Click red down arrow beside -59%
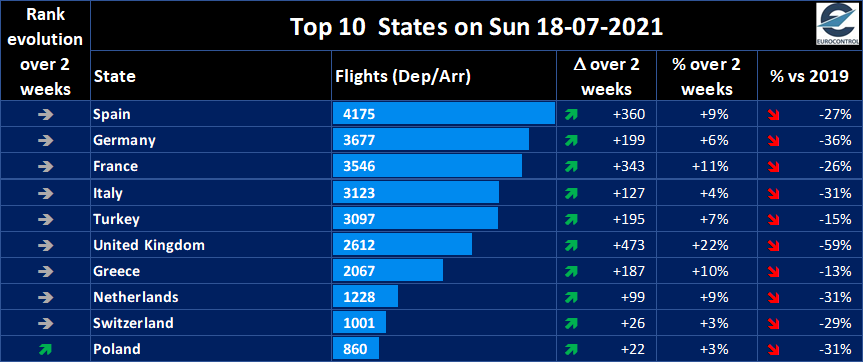Image resolution: width=864 pixels, height=363 pixels. coord(775,245)
